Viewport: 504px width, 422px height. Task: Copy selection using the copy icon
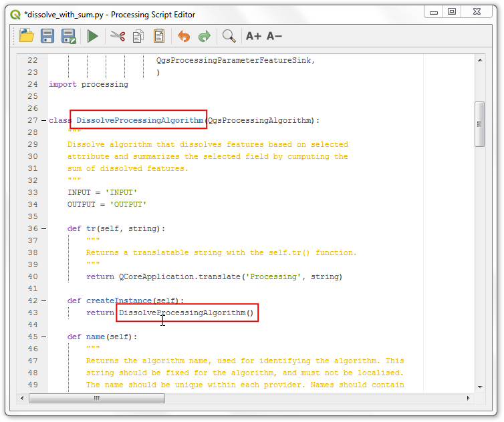pos(138,36)
